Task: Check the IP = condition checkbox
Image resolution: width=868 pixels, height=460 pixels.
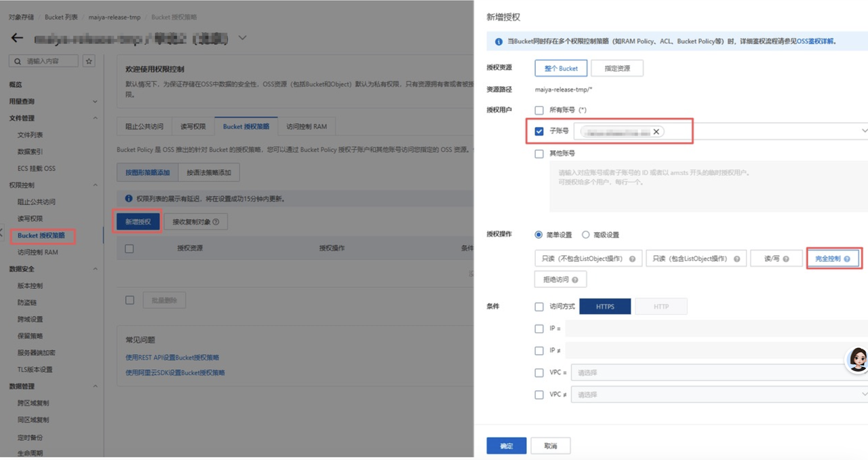Action: pyautogui.click(x=539, y=328)
